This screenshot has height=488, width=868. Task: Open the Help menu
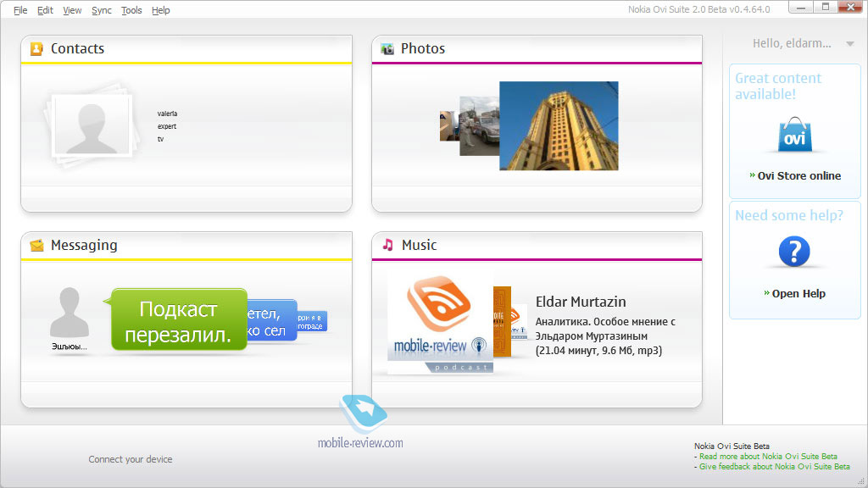click(x=160, y=10)
